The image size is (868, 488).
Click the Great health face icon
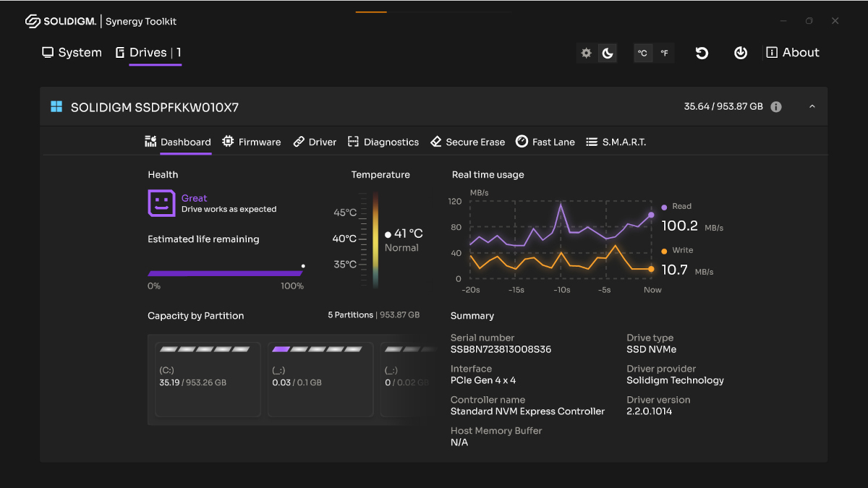161,203
